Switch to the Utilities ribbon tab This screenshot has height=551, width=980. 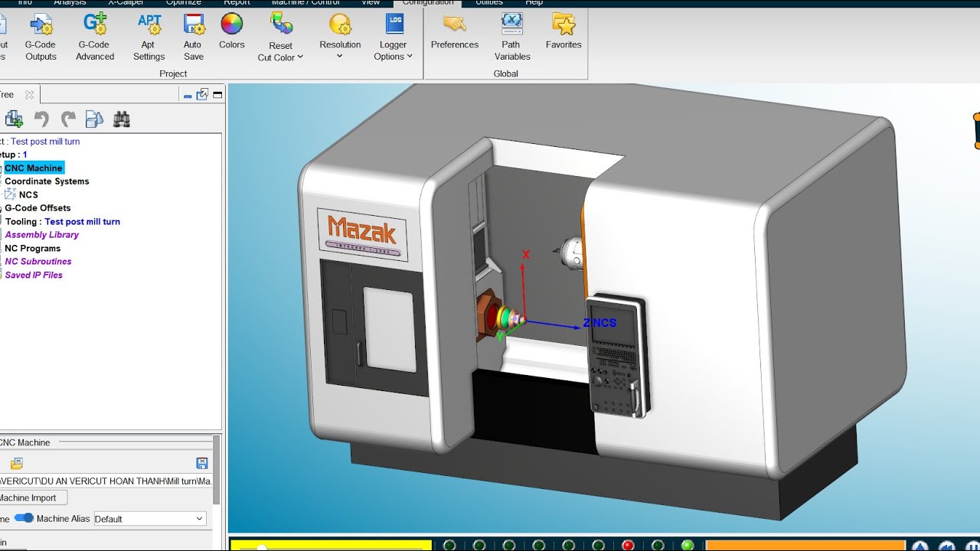pyautogui.click(x=489, y=3)
